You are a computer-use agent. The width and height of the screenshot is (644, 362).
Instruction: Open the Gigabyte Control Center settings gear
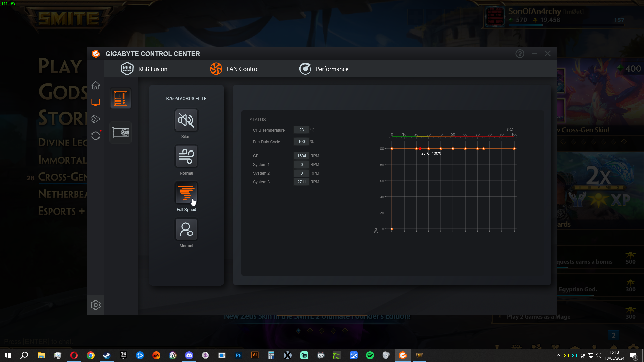click(x=96, y=305)
